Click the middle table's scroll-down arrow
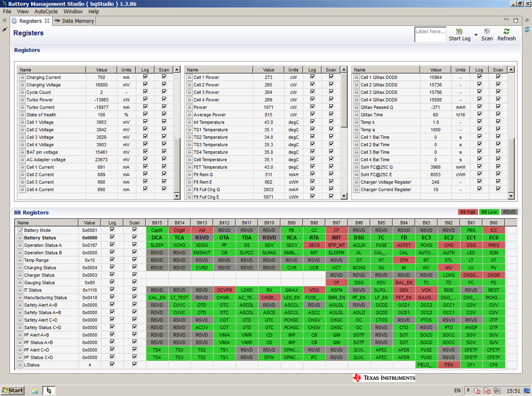 (x=344, y=196)
